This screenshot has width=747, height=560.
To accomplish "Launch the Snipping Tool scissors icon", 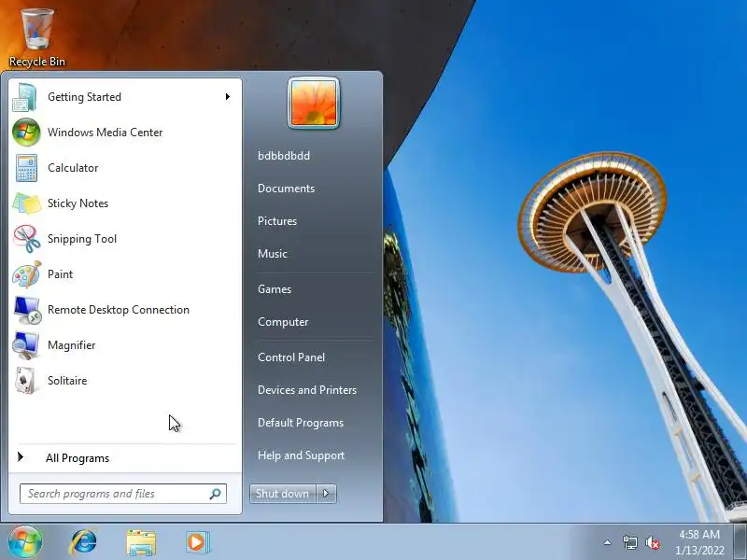I will [27, 239].
